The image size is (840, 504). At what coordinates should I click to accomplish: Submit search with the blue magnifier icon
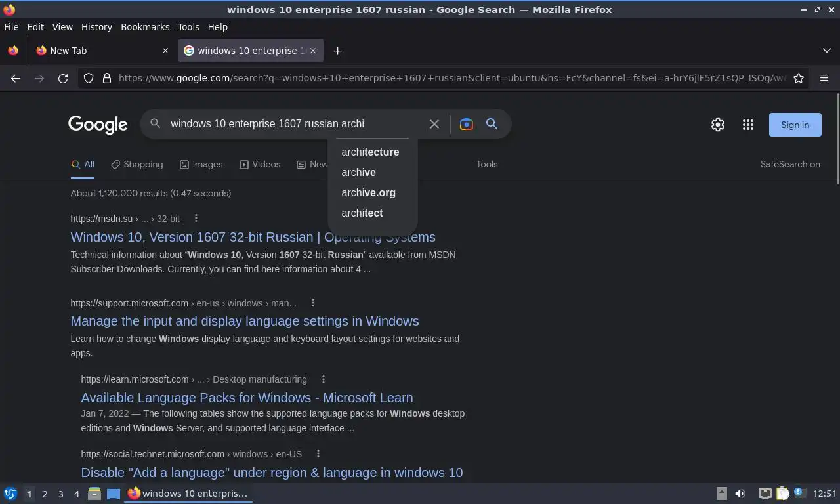(492, 124)
